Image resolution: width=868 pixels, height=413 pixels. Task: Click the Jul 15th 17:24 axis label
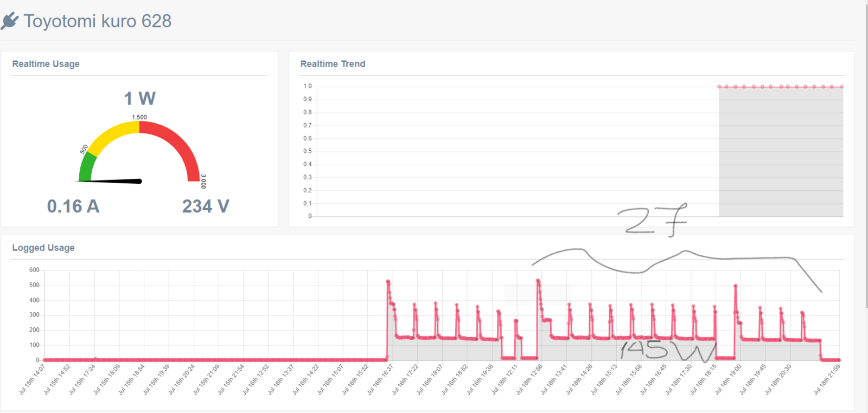pos(82,379)
